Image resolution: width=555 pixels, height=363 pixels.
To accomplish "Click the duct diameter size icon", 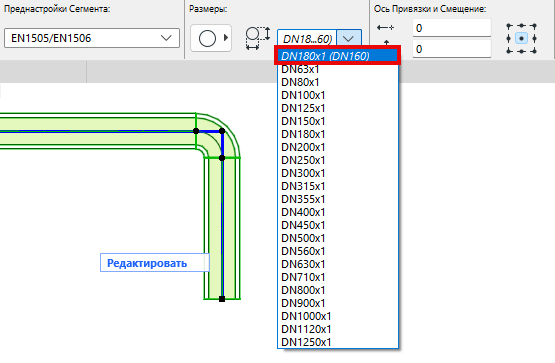I will (x=258, y=38).
